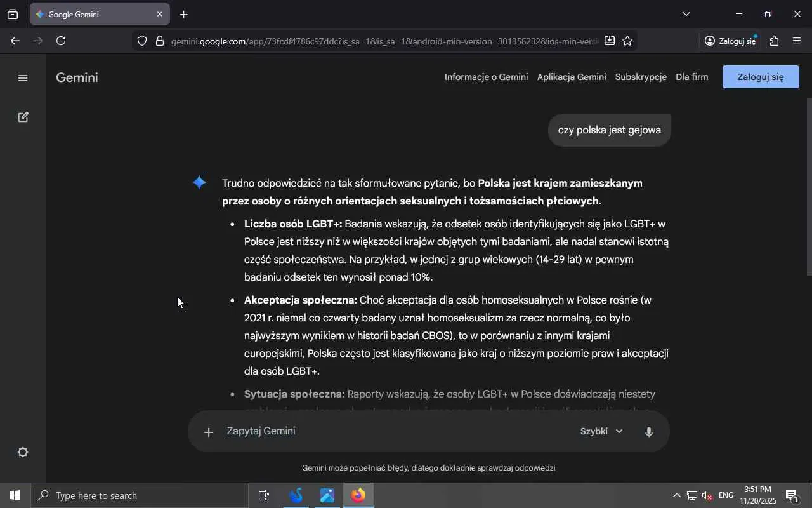Start a new chat with the compose icon
This screenshot has height=508, width=812.
click(x=23, y=117)
